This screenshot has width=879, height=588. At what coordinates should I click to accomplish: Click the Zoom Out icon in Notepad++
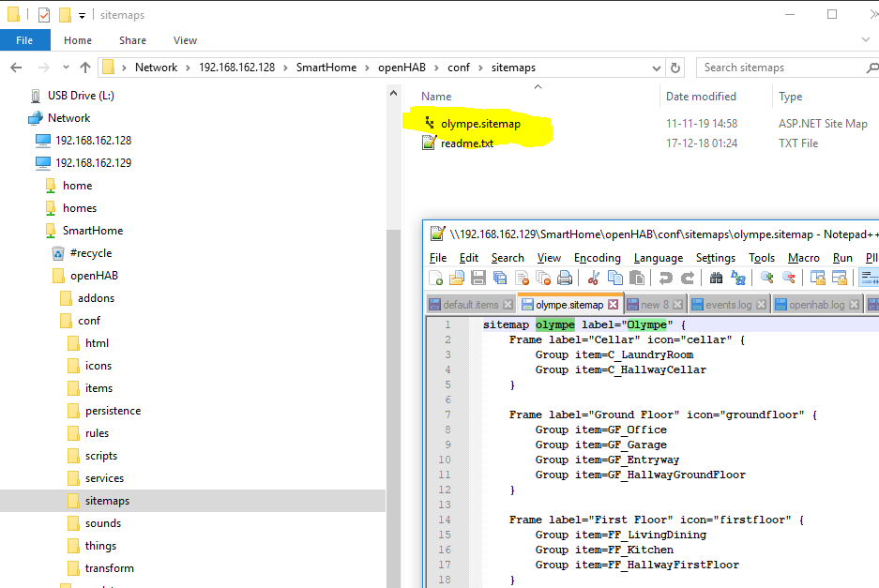point(788,278)
